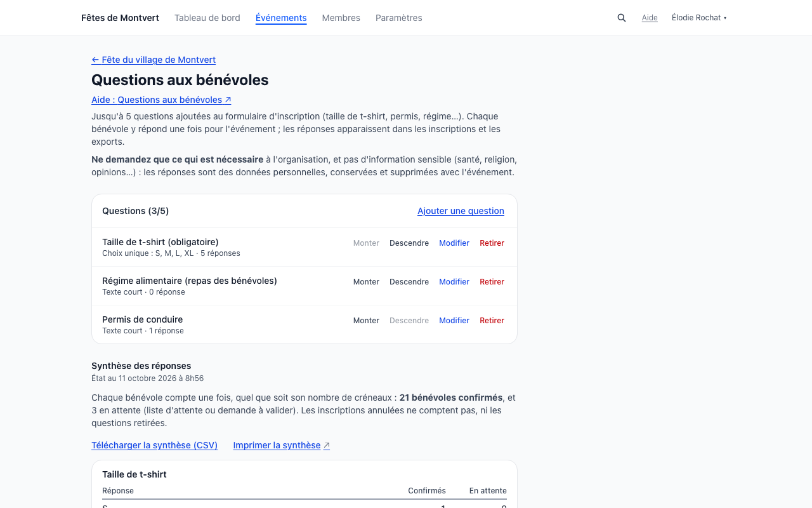Click the Aide link in header

650,18
